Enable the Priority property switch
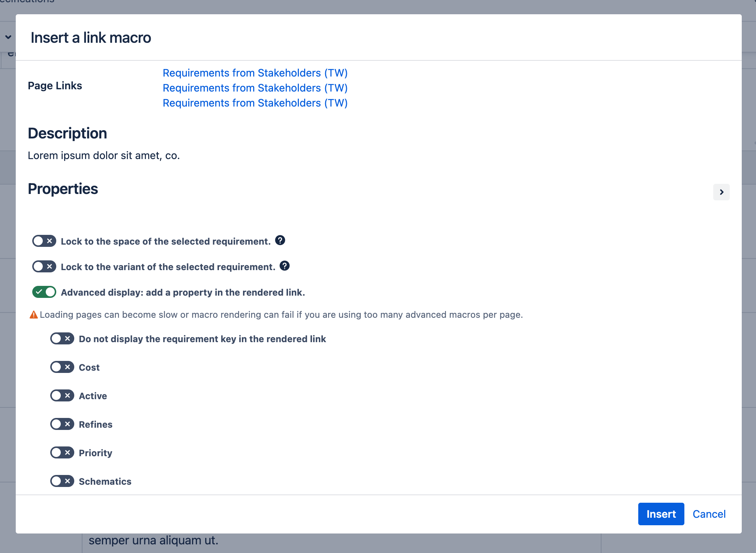756x553 pixels. (x=62, y=452)
